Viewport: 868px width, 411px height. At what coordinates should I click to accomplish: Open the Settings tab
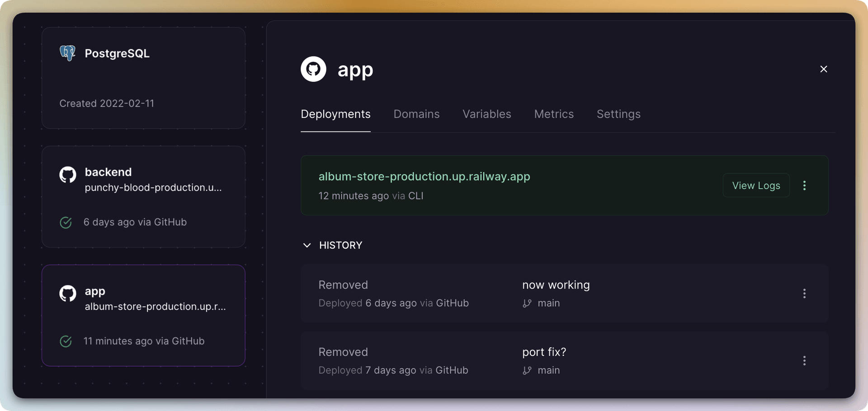click(x=618, y=114)
